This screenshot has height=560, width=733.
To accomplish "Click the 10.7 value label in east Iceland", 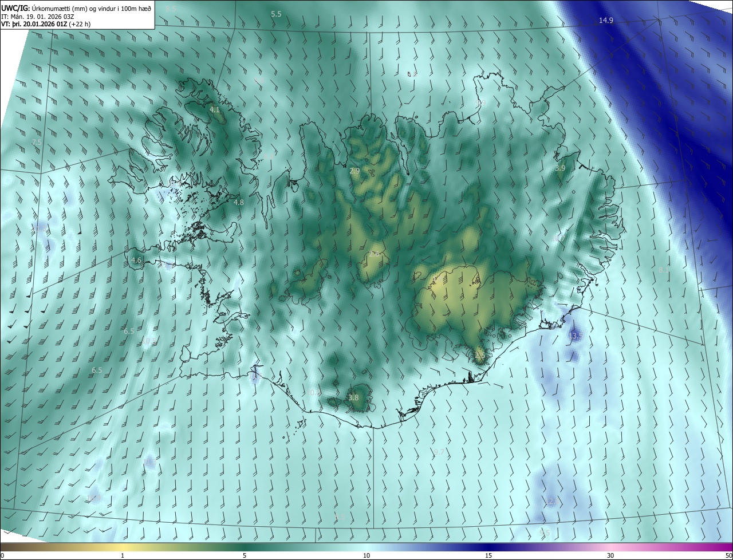I will (x=558, y=238).
